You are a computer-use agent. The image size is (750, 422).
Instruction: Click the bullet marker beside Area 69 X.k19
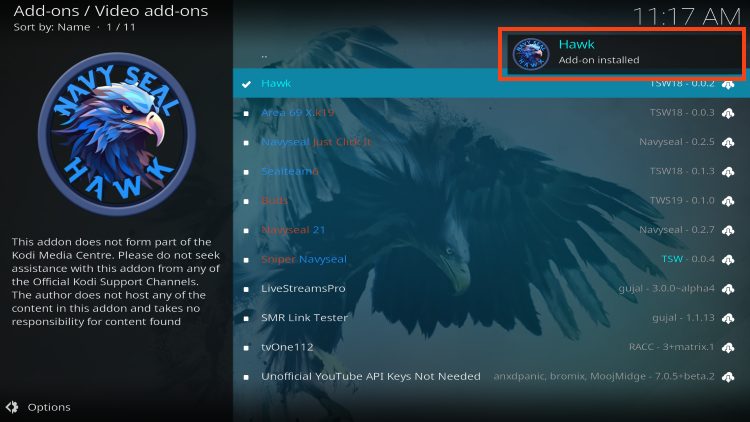[x=246, y=113]
